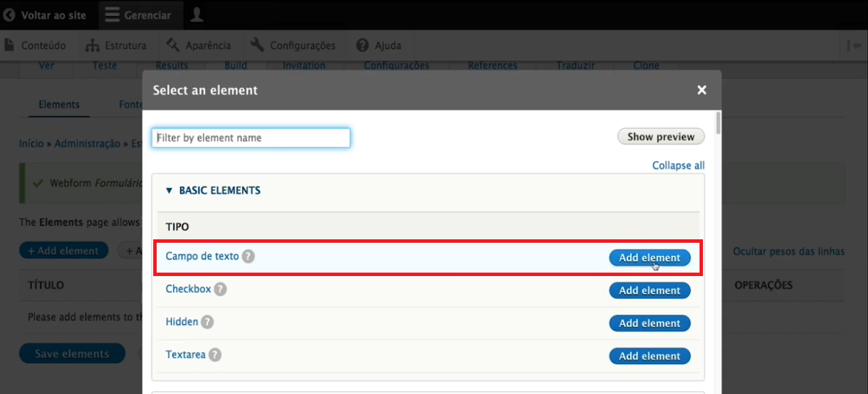Open the Ajuda help menu
The image size is (868, 394).
379,45
